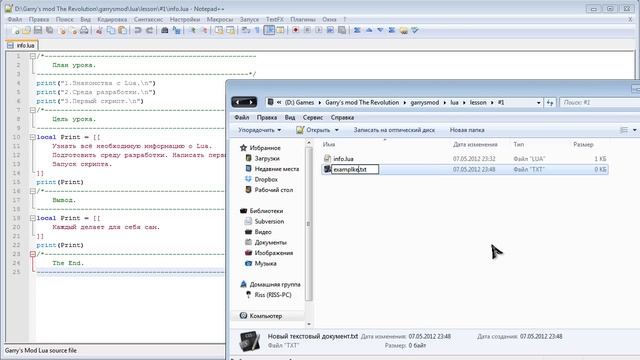Cut selection with the scissors icon
Screen dimensions: 640x360
99,30
